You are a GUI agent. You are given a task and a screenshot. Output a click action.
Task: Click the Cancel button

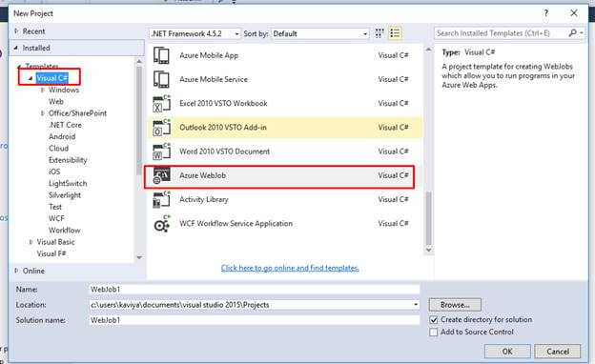pos(558,352)
